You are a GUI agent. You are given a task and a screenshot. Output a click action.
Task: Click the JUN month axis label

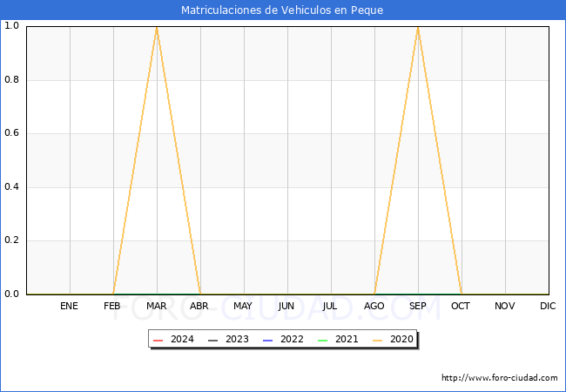[286, 306]
